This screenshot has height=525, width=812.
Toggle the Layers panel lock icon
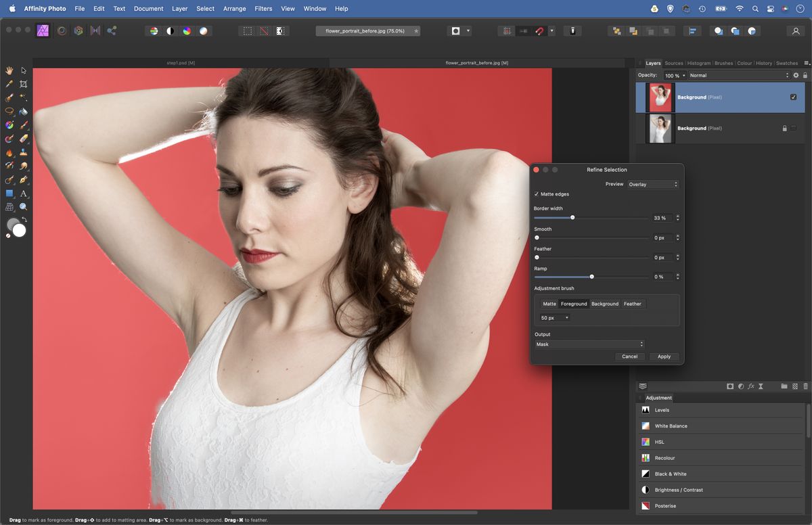tap(805, 75)
